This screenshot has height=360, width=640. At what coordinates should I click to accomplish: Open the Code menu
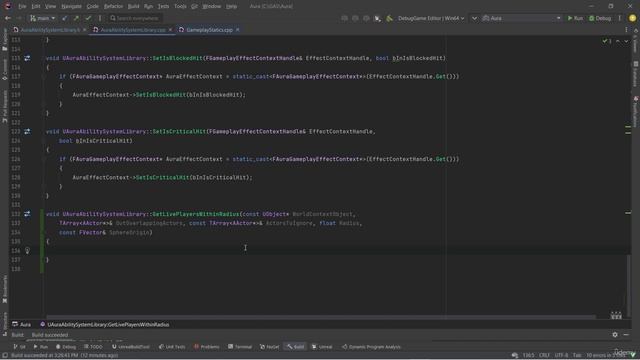[x=93, y=6]
